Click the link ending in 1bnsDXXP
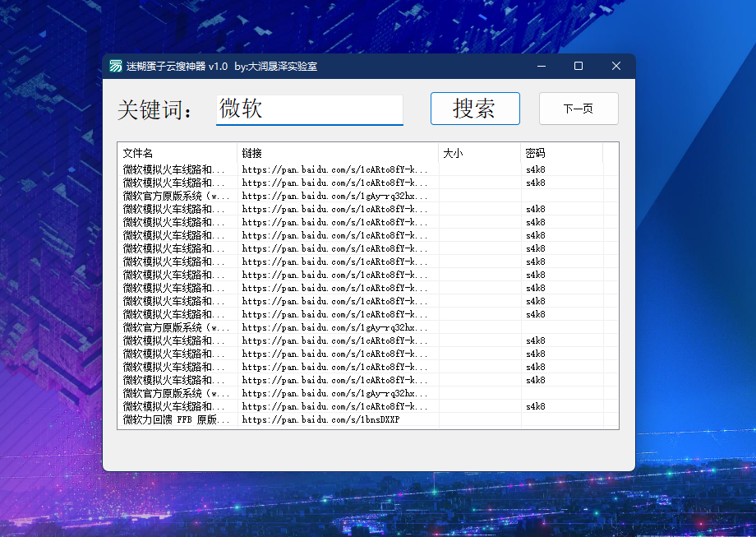 (320, 419)
